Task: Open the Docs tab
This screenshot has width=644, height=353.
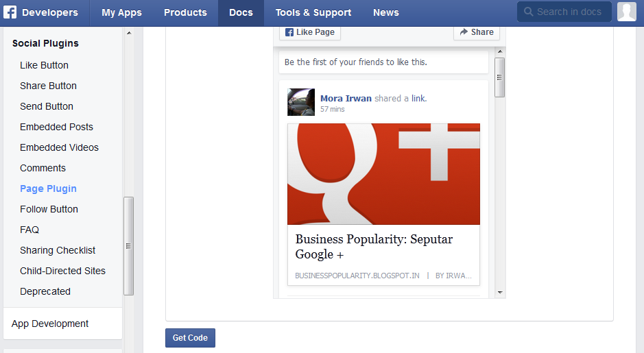Action: coord(241,12)
